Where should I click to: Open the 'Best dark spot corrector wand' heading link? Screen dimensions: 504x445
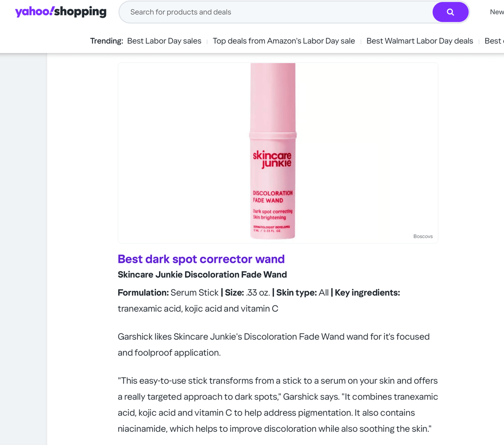coord(201,259)
